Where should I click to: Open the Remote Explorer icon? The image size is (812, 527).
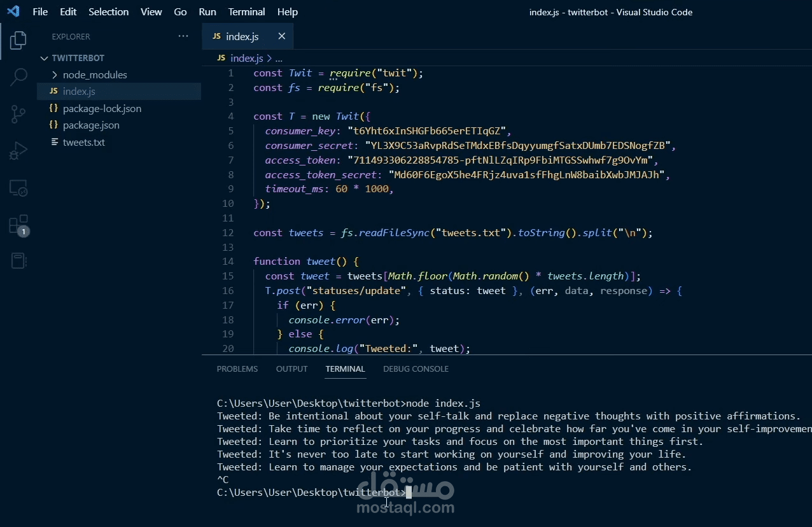coord(18,188)
